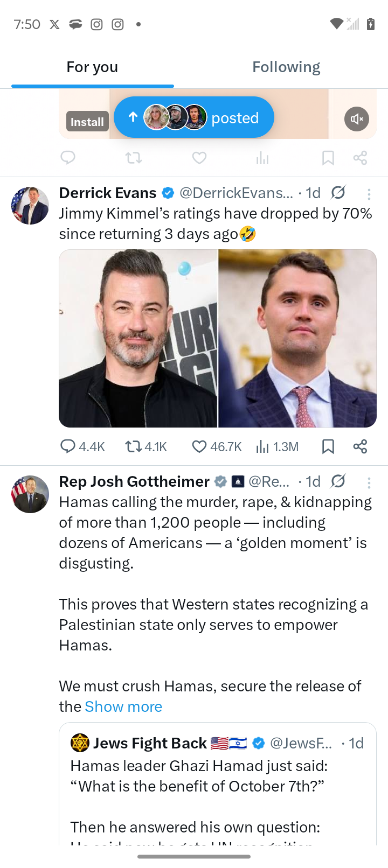Open Derrick Evans' profile avatar

(x=30, y=206)
